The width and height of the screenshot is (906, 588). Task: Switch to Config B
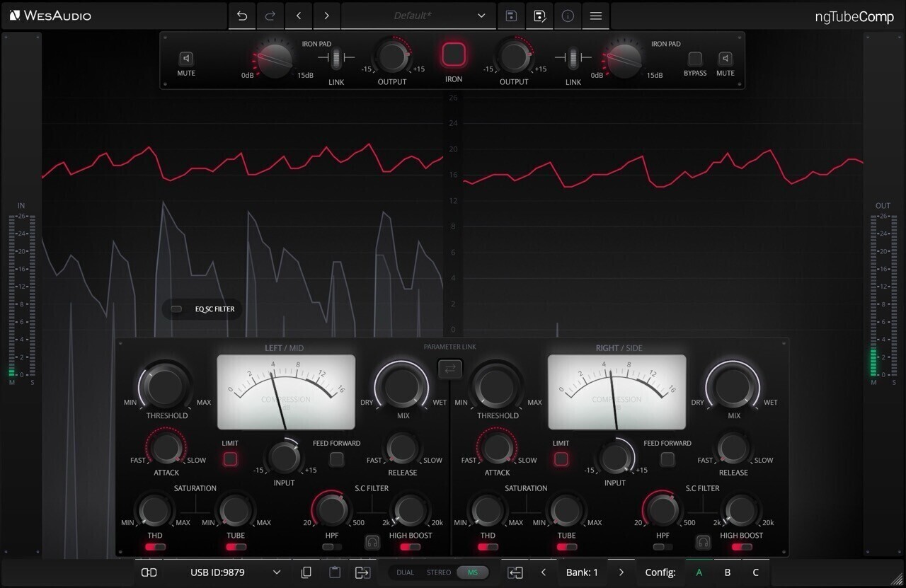pos(728,572)
